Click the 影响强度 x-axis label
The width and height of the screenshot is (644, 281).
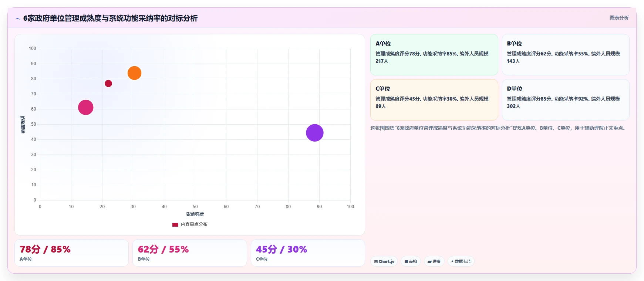195,214
